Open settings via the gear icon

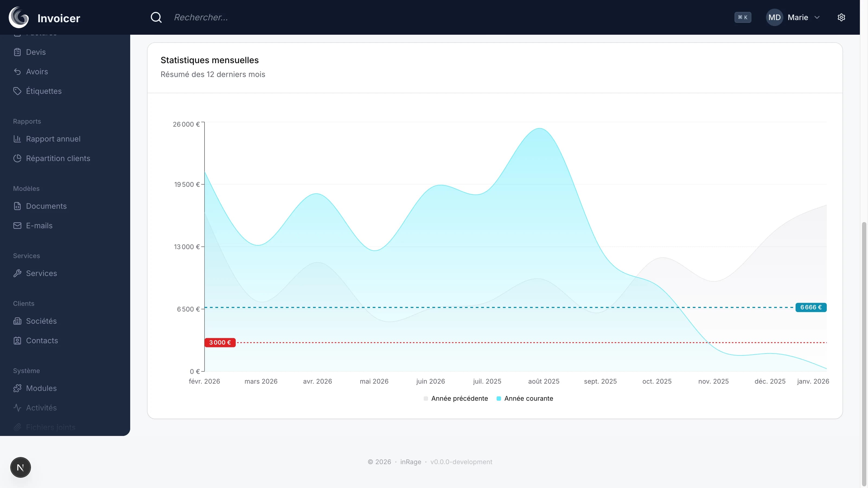pyautogui.click(x=841, y=17)
